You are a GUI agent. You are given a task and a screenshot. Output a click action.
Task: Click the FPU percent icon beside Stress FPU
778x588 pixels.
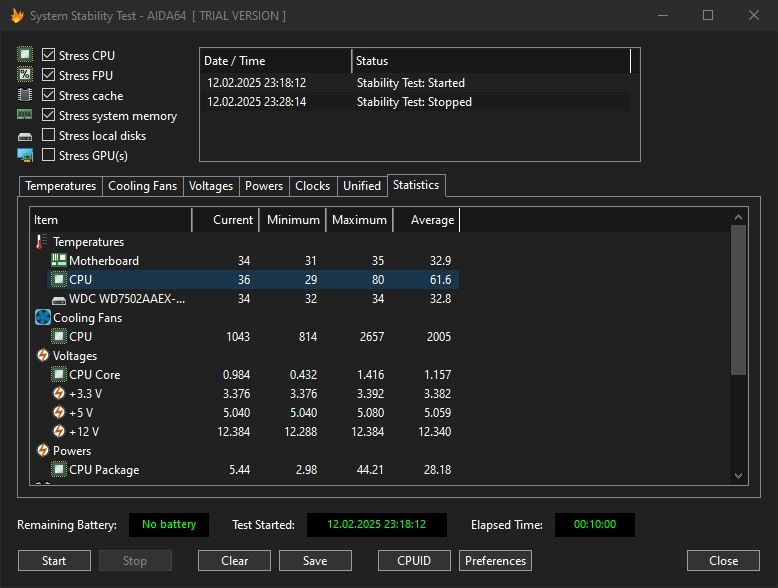pyautogui.click(x=25, y=74)
